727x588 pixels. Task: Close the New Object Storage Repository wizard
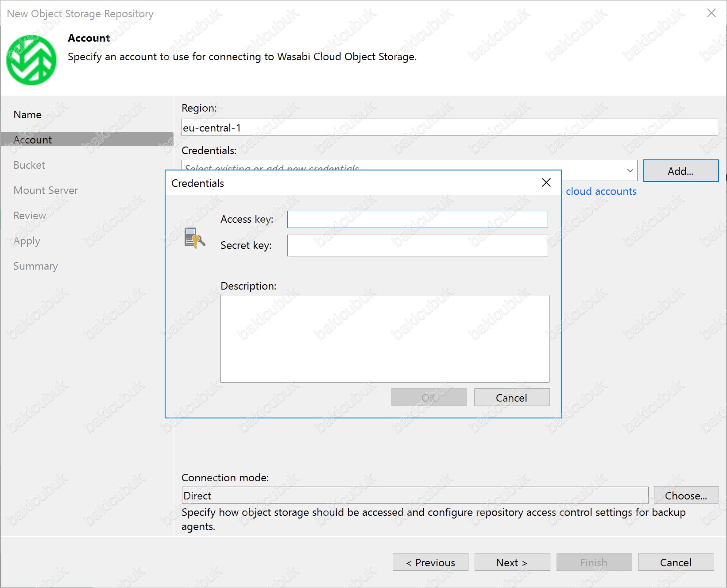click(711, 13)
